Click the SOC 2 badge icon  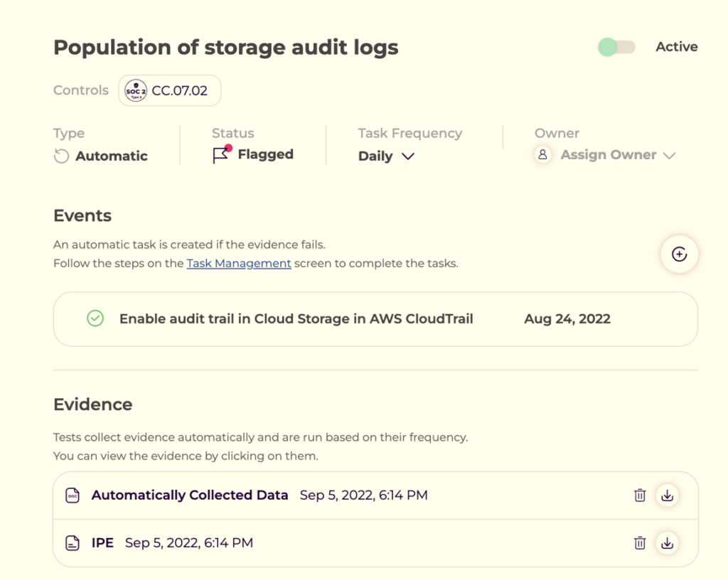[x=136, y=91]
